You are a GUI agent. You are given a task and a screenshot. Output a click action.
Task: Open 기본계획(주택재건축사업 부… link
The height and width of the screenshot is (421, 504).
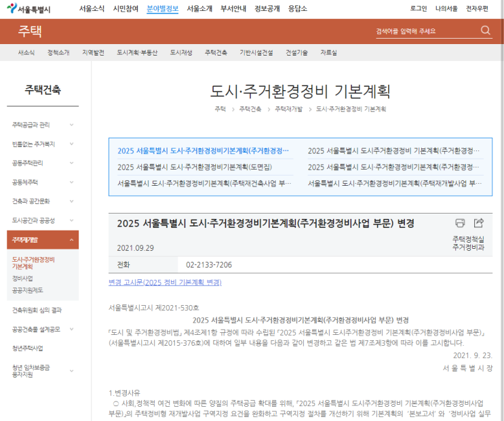pyautogui.click(x=204, y=183)
